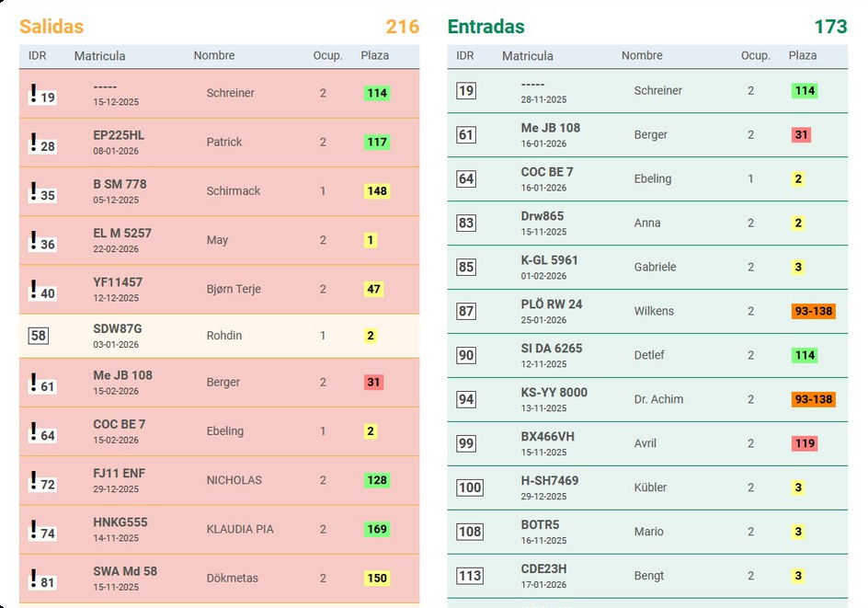Click the warning icon for IDR 72 NICHOLAS
The height and width of the screenshot is (608, 868).
tap(34, 480)
